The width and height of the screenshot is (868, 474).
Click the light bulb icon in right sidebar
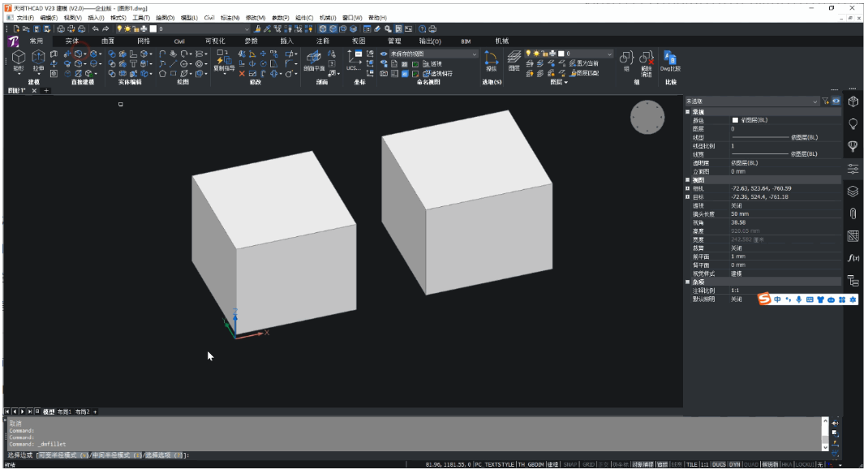pyautogui.click(x=853, y=123)
